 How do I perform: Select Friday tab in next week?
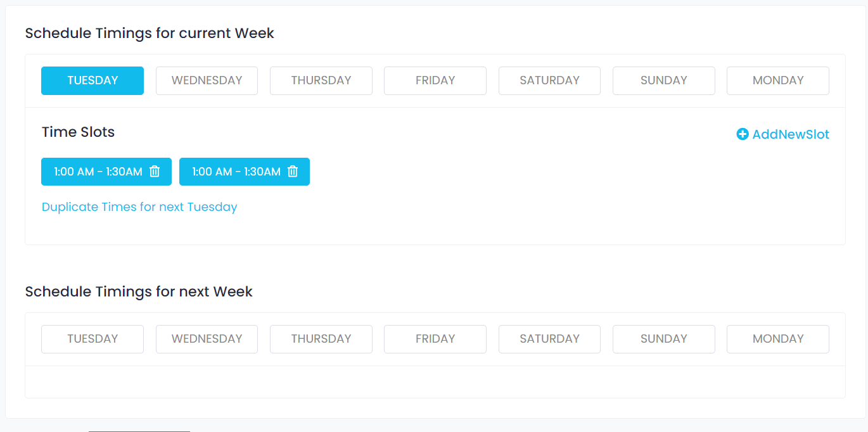point(435,339)
